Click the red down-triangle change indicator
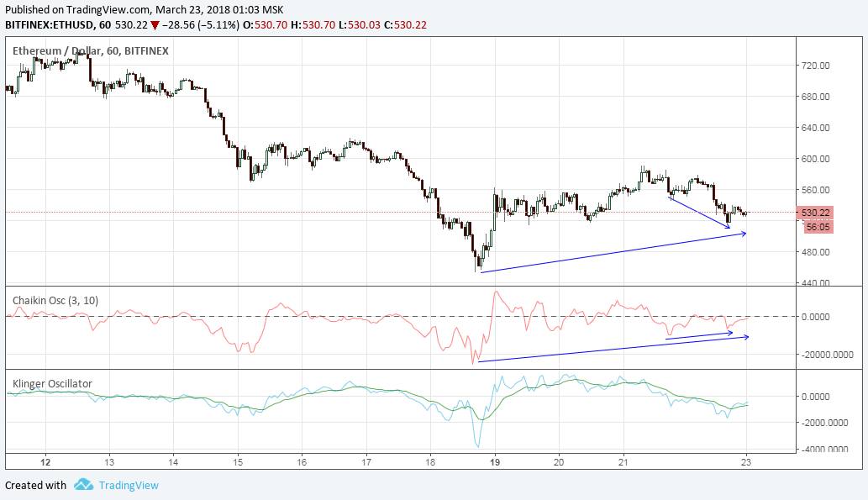The image size is (868, 500). pos(155,25)
